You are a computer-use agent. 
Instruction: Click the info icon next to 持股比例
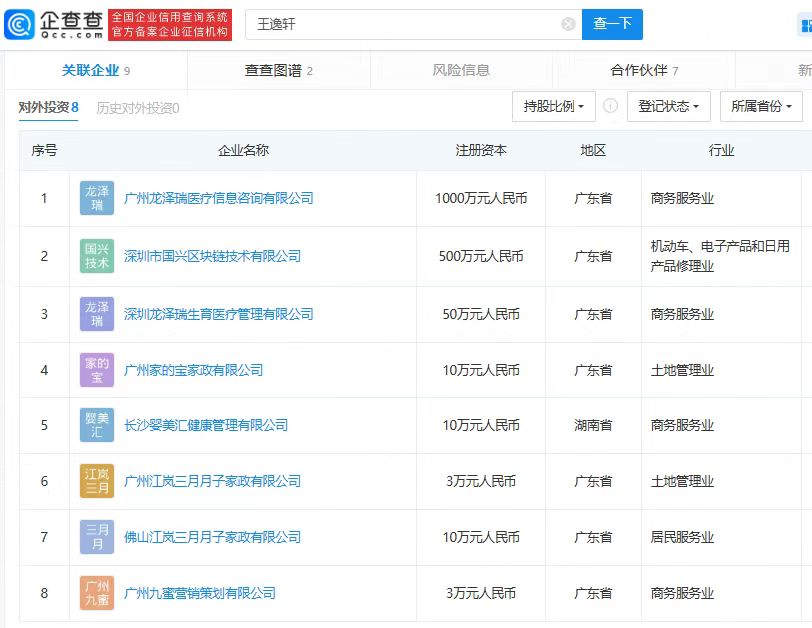click(x=611, y=106)
